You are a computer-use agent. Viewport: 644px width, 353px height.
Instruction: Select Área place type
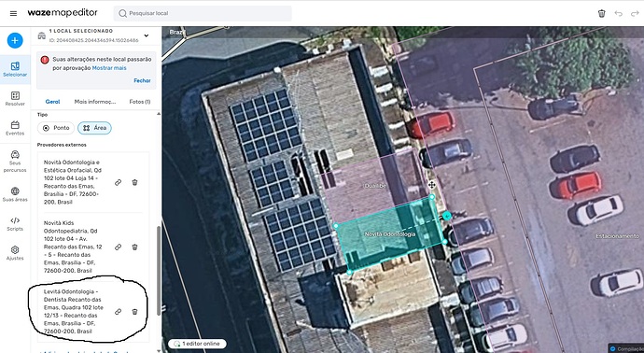point(94,128)
